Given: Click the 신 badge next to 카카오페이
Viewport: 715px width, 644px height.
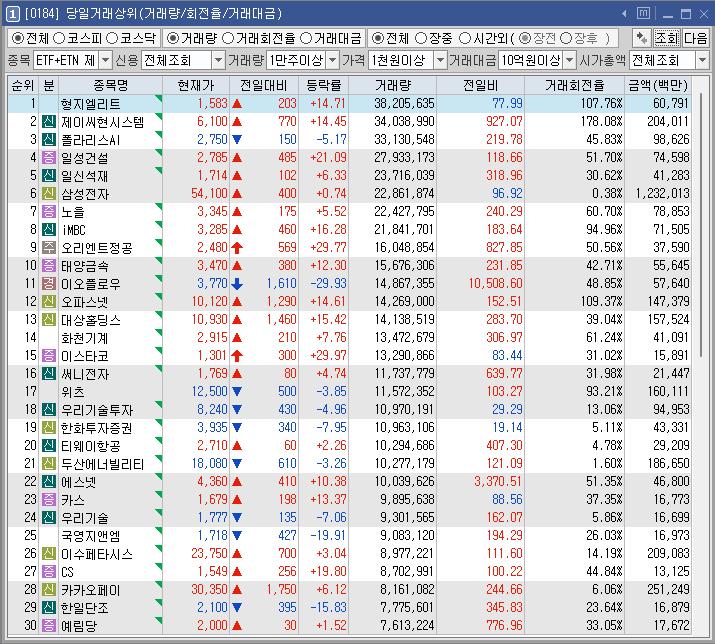Looking at the screenshot, I should 49,590.
